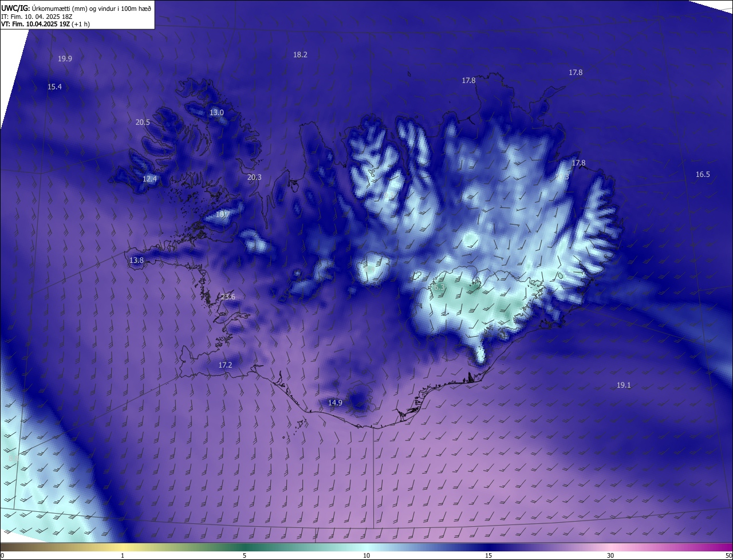The image size is (733, 560).
Task: Click the 13.8 value label
Action: [136, 260]
